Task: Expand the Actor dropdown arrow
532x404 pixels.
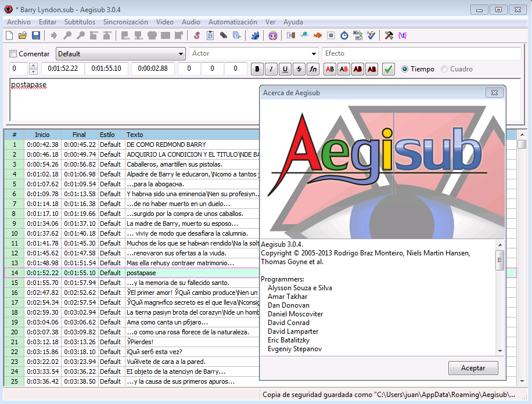Action: pos(314,54)
